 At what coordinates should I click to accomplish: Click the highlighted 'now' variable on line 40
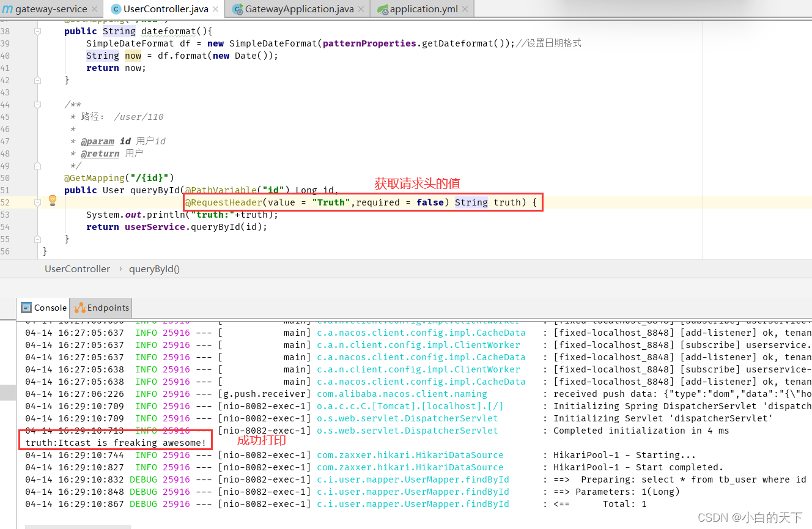coord(133,56)
